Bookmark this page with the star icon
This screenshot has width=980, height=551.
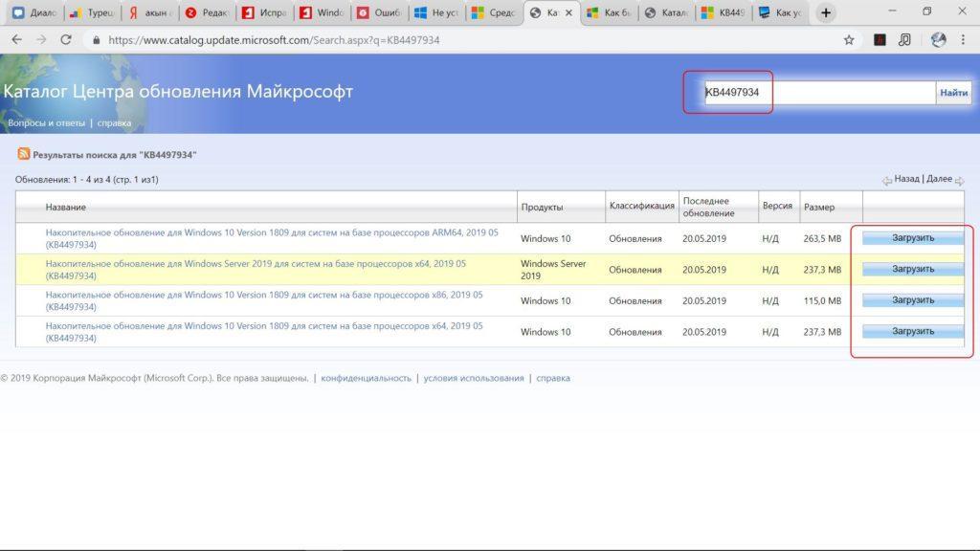point(849,40)
